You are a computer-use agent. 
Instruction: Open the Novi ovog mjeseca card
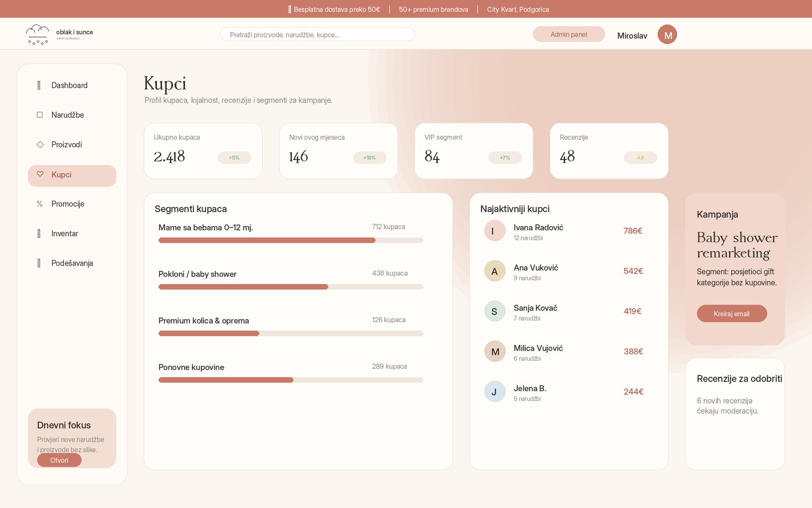[x=339, y=151]
